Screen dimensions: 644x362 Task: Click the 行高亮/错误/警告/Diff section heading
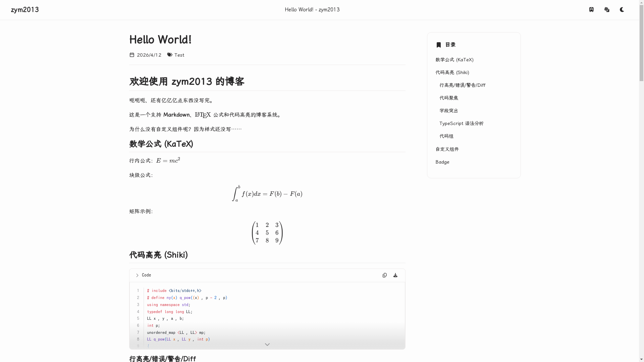pos(163,358)
